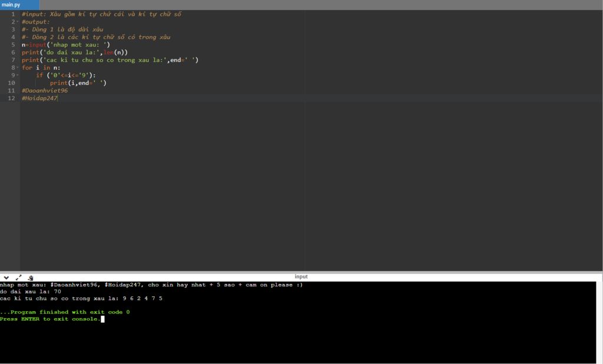Collapse the for loop at line 8

pos(17,68)
